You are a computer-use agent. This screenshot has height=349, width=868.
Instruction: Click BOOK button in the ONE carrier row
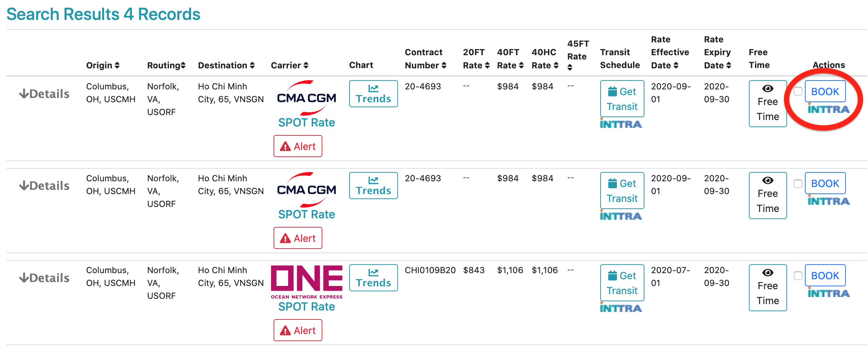point(825,276)
